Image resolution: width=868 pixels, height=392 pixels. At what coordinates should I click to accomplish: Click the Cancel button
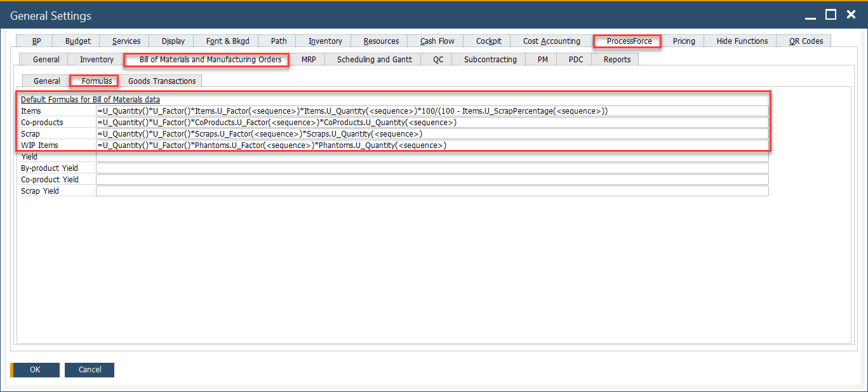90,370
